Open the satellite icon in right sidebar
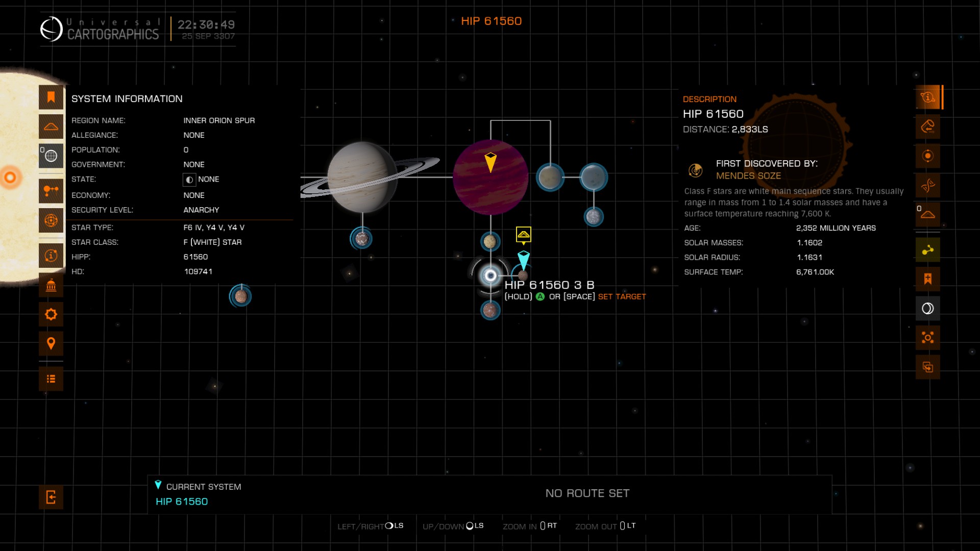This screenshot has height=551, width=980. tap(928, 185)
